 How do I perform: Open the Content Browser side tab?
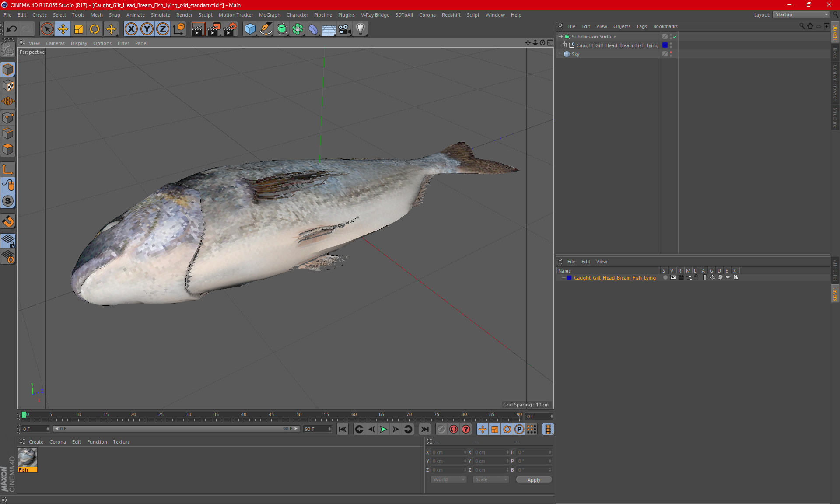tap(835, 83)
